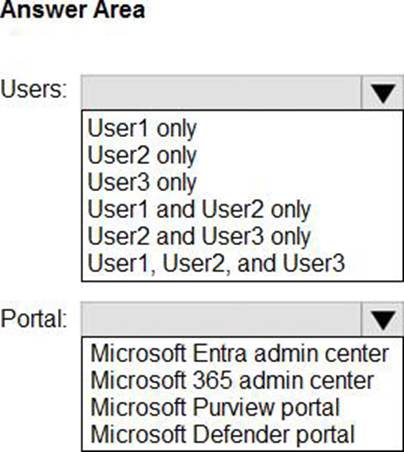Click the 'Answer Area' heading
The image size is (404, 452).
(x=73, y=10)
